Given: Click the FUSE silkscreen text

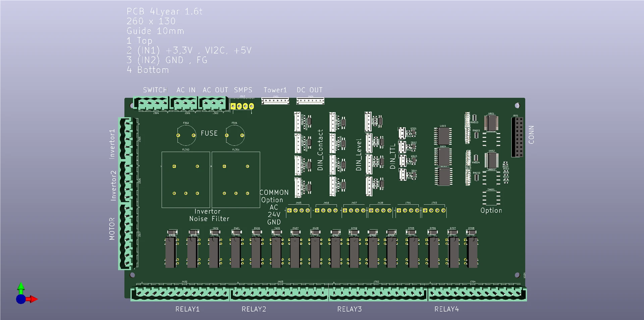Looking at the screenshot, I should tap(209, 133).
